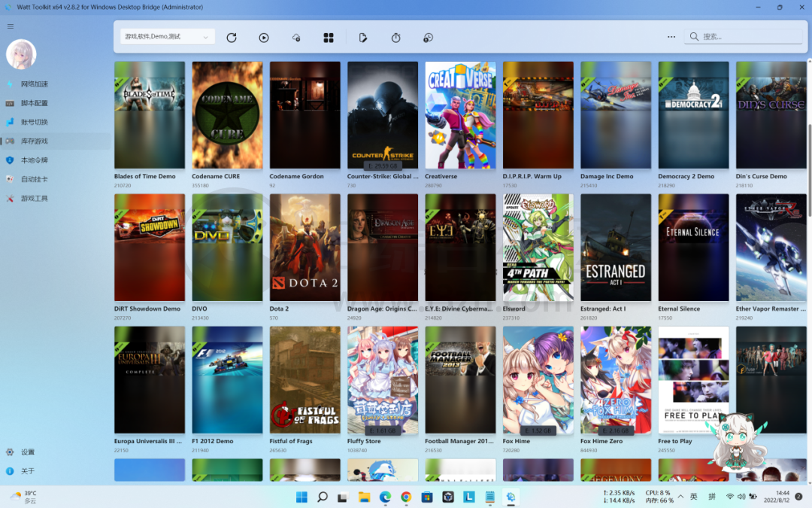Select Fox Hime game cover
Screen dimensions: 812x508
[x=538, y=379]
